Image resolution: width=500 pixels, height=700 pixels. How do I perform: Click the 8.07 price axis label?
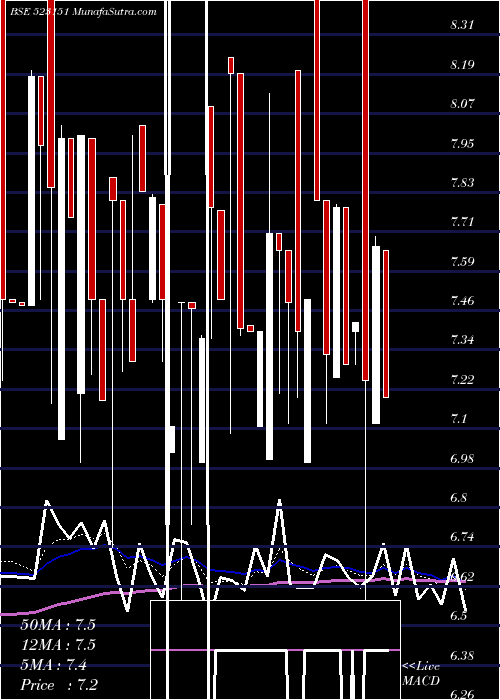click(462, 104)
